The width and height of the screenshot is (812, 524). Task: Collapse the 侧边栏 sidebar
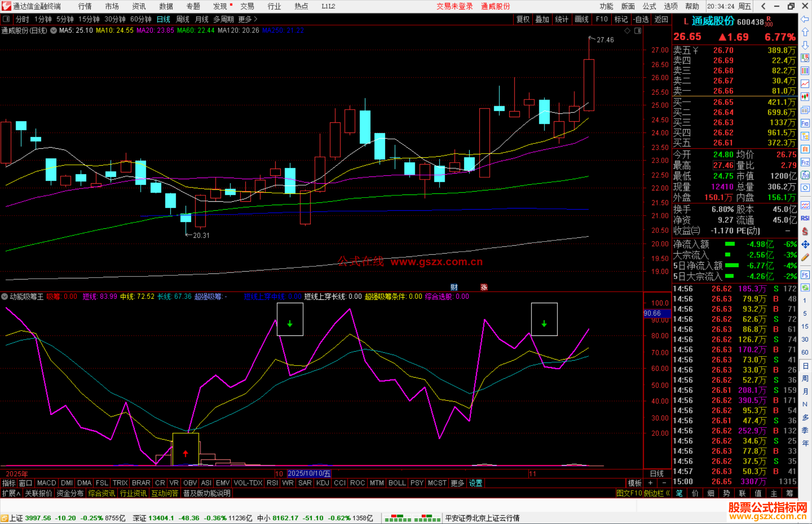coord(656,493)
